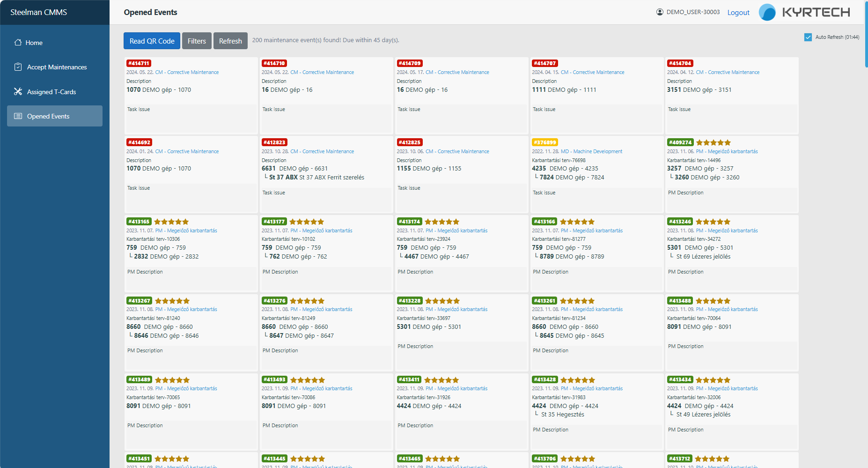This screenshot has width=868, height=468.
Task: Disable the Auto Refresh checkbox
Action: pyautogui.click(x=808, y=37)
